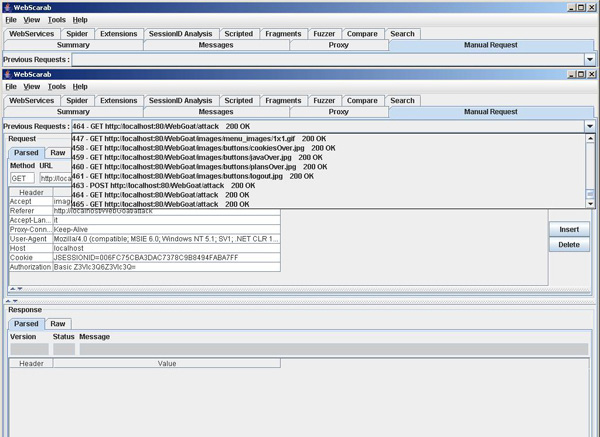Screen dimensions: 600x437
Task: Switch to Search tab in front window
Action: click(x=403, y=101)
